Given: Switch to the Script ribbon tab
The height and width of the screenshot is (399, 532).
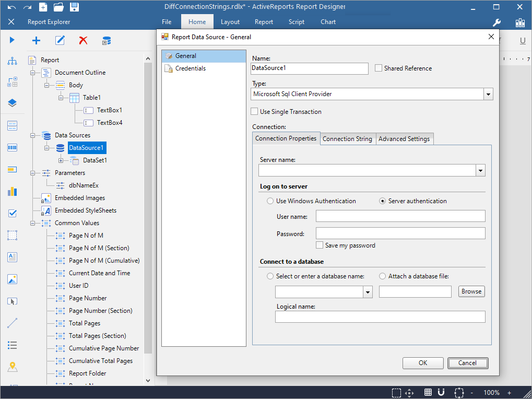Looking at the screenshot, I should pos(296,22).
